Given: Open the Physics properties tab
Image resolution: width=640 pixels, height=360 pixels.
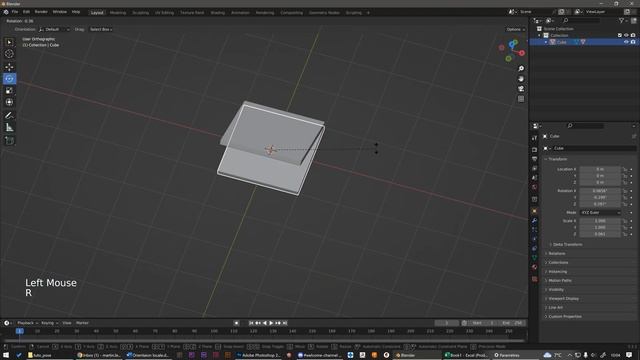Looking at the screenshot, I should [534, 239].
